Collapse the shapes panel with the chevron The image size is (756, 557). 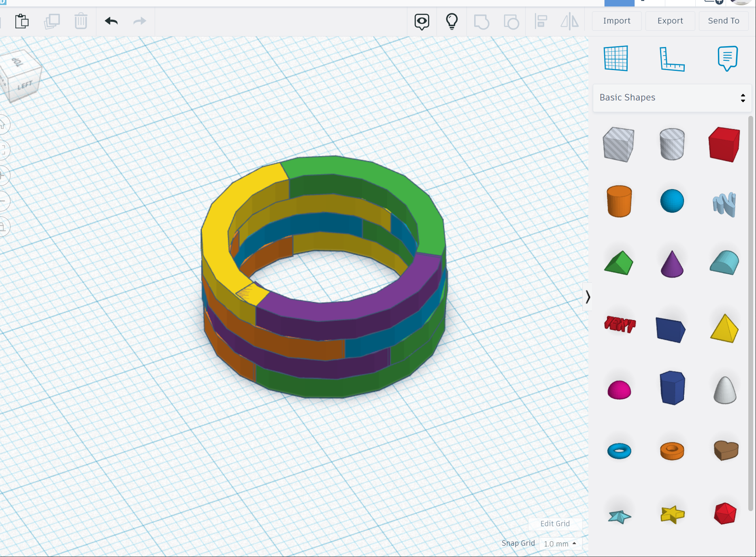588,297
